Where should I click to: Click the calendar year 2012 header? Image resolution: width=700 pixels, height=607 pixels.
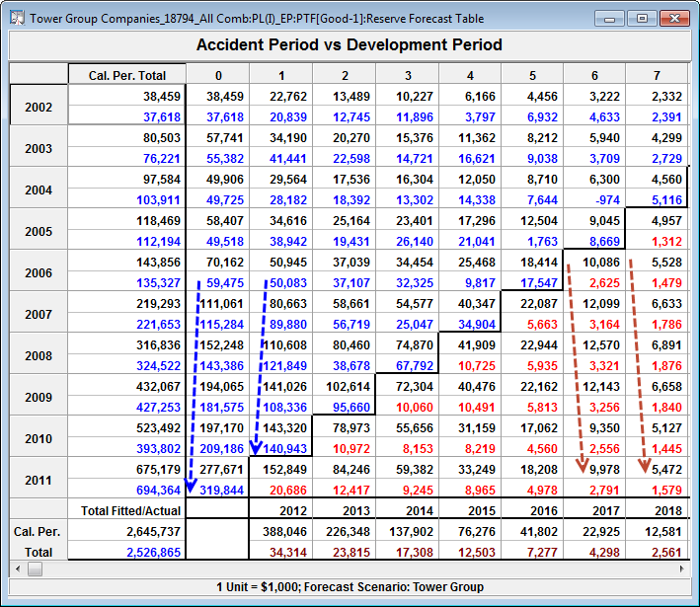(280, 510)
